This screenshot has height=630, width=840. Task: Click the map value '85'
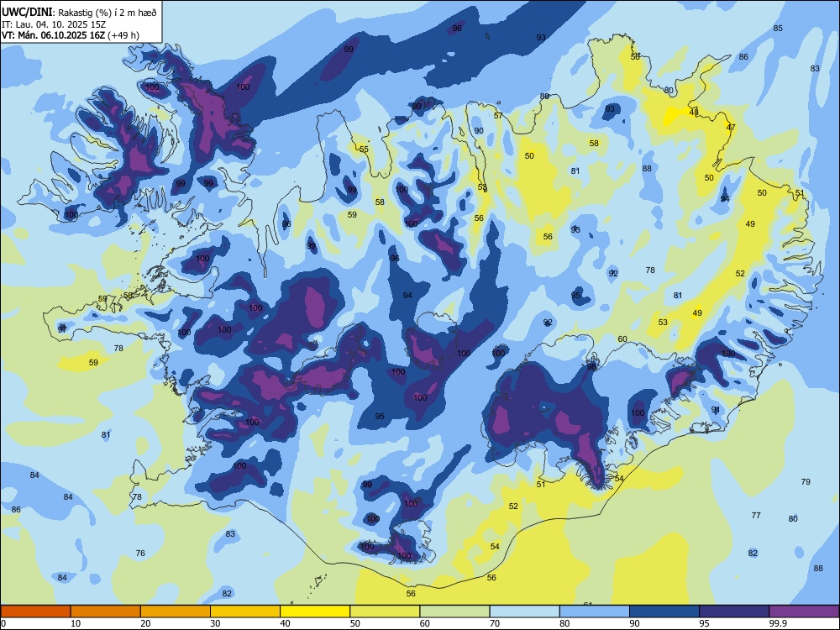click(x=778, y=29)
